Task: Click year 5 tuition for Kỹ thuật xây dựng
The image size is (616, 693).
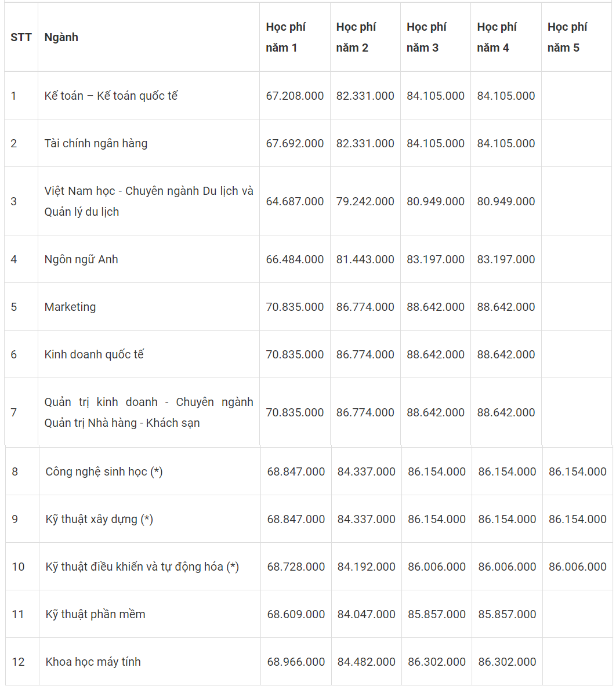Action: [x=577, y=519]
